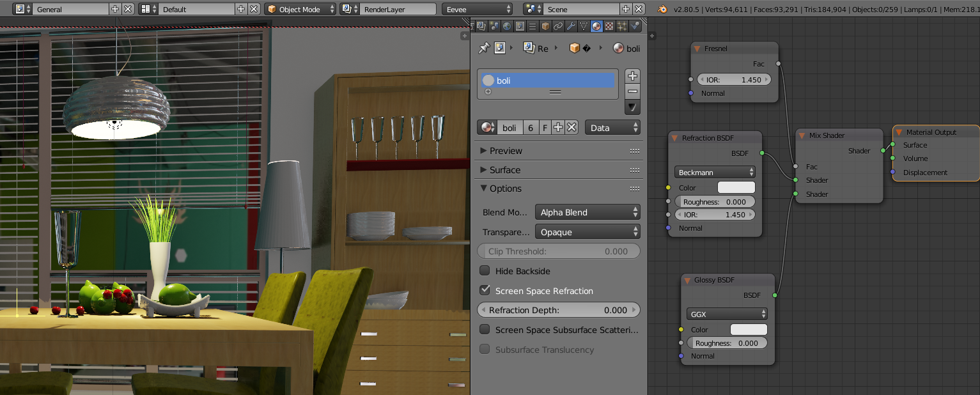Viewport: 980px width, 395px height.
Task: Expand the Preview panel
Action: point(506,151)
